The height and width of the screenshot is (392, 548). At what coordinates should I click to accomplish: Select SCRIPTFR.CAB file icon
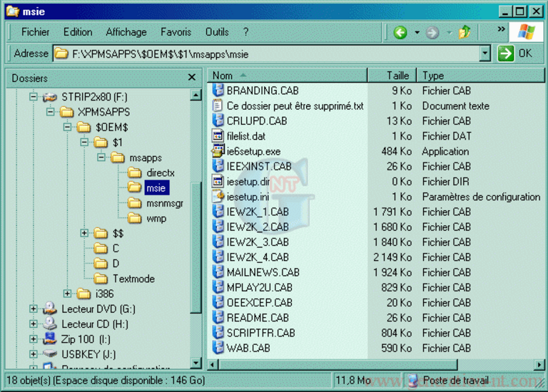tap(218, 332)
